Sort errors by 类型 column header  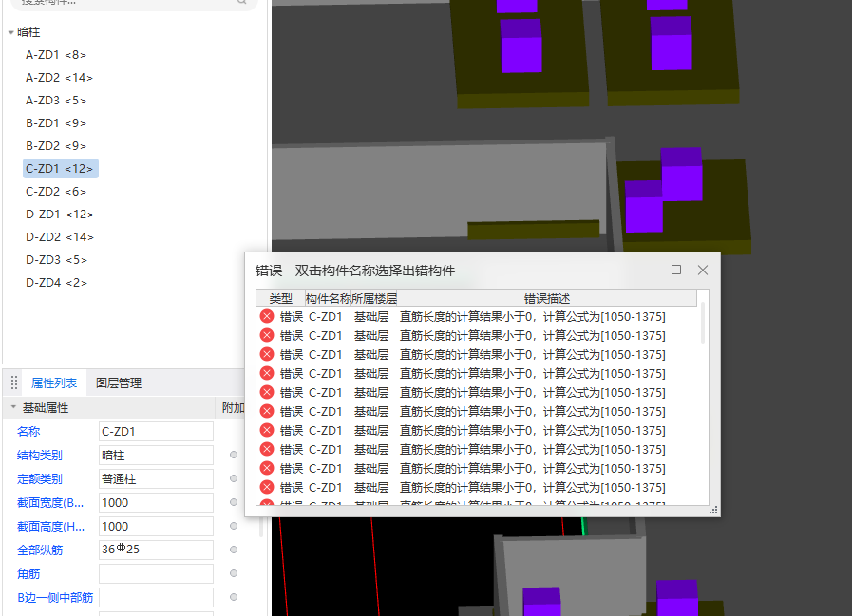281,298
